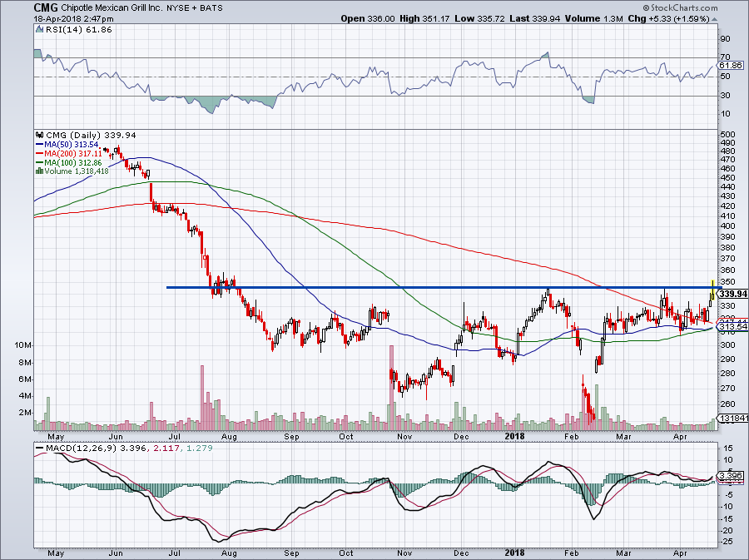This screenshot has width=749, height=560.
Task: Click the candlestick icon beside CMG (Daily)
Action: [40, 135]
